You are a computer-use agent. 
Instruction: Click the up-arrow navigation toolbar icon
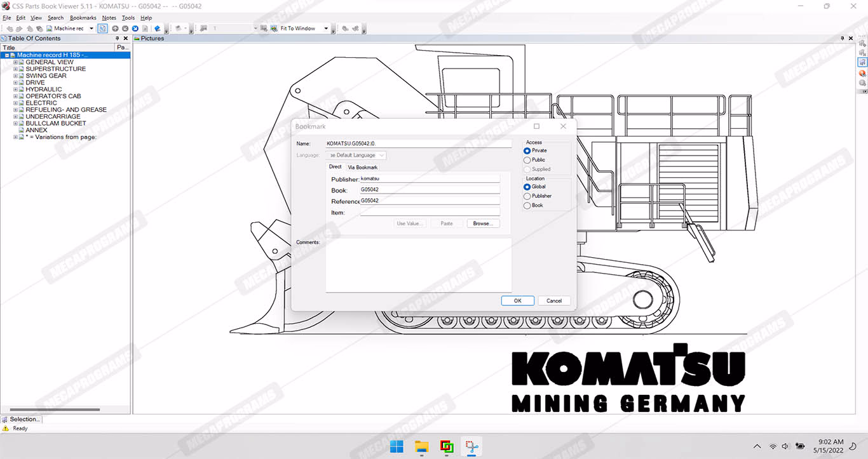coord(115,29)
